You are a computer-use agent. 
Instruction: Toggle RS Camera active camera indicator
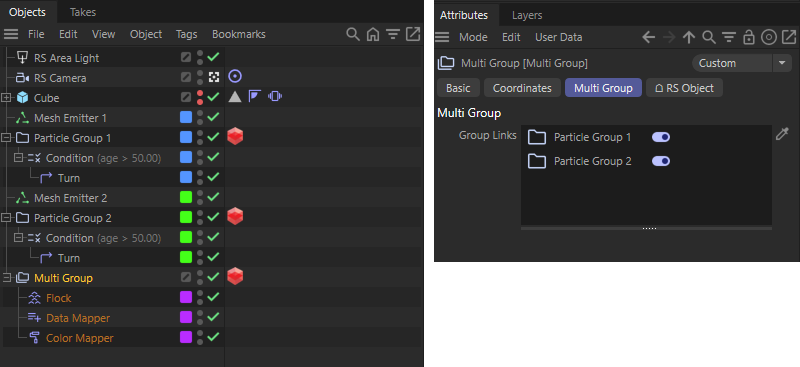(x=213, y=77)
